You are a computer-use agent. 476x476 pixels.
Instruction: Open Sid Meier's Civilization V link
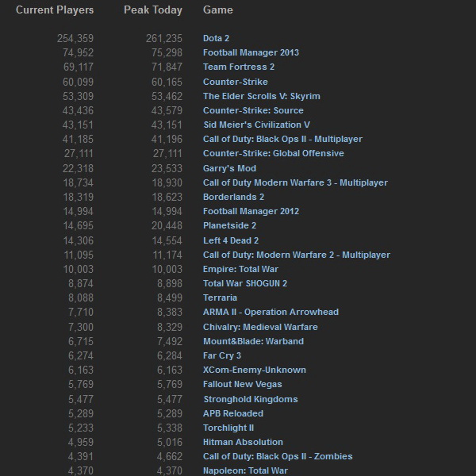tap(256, 125)
